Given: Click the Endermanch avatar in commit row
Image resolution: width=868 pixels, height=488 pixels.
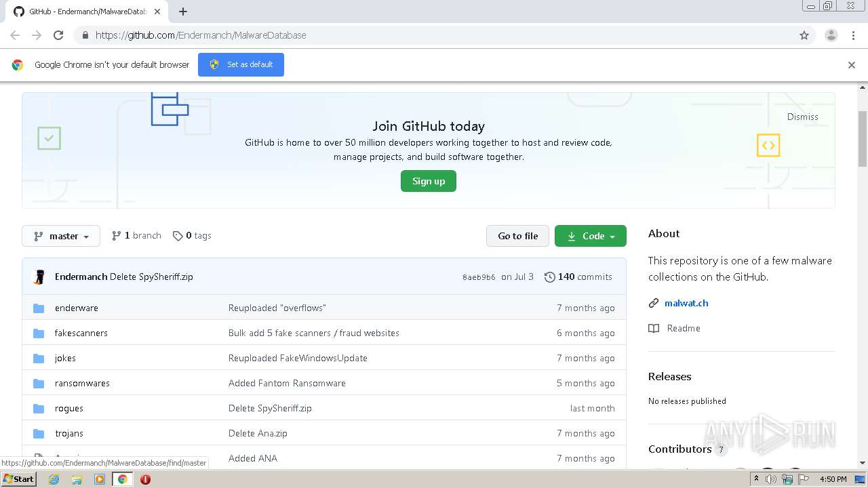Looking at the screenshot, I should click(39, 277).
